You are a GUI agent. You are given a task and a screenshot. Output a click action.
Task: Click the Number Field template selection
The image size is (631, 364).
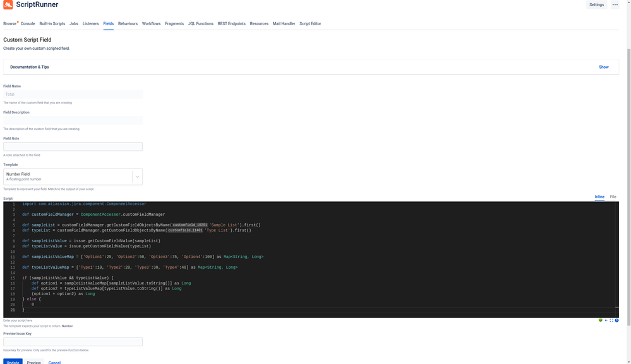68,177
